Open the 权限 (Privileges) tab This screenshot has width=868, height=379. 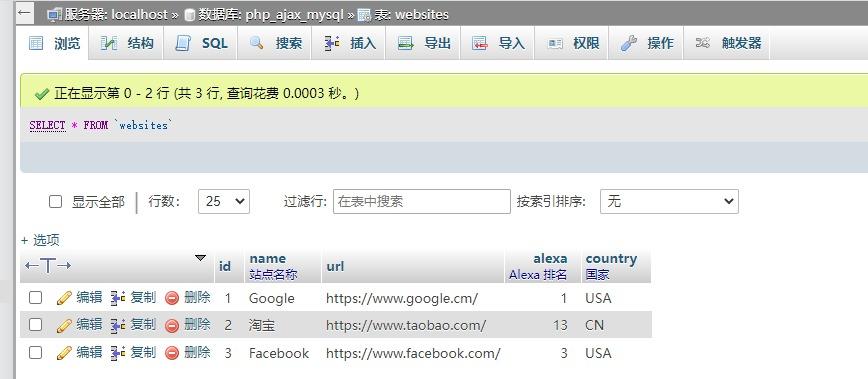click(x=572, y=43)
